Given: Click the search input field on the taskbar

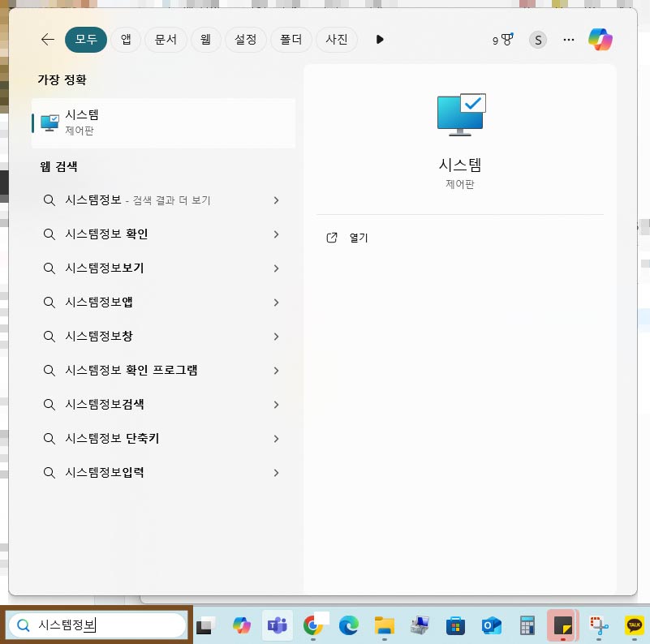Looking at the screenshot, I should point(97,625).
